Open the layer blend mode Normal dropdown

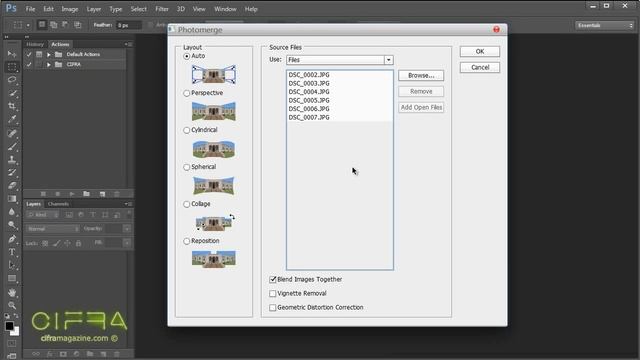[52, 229]
